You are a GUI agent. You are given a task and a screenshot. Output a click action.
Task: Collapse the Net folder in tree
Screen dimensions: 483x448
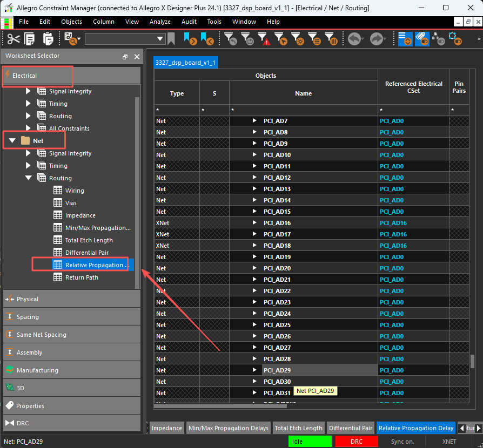(12, 141)
